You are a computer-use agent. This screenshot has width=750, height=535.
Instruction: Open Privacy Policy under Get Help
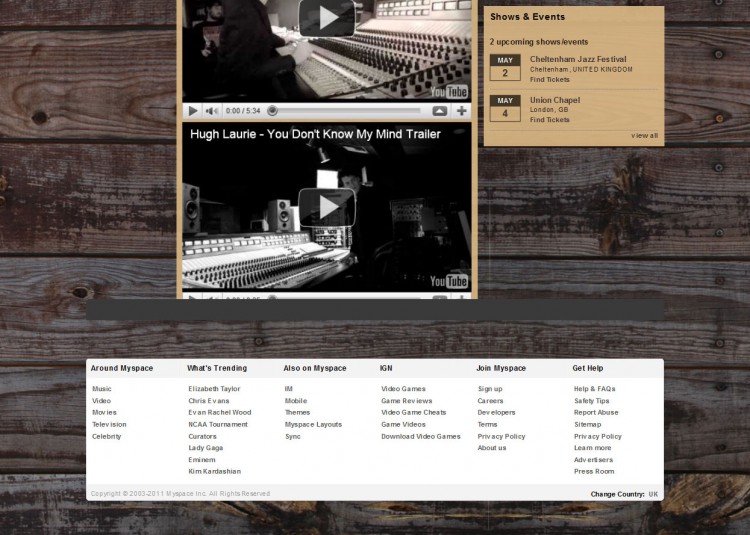point(598,436)
